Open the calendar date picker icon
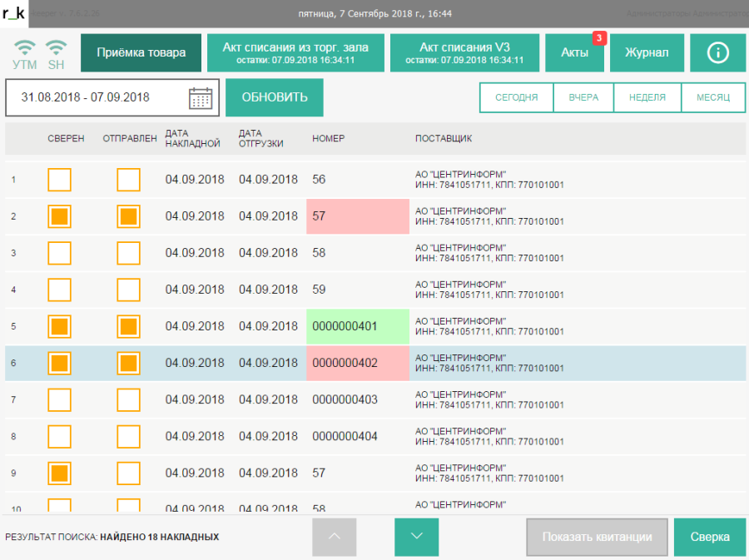Viewport: 749px width, 560px height. [201, 97]
